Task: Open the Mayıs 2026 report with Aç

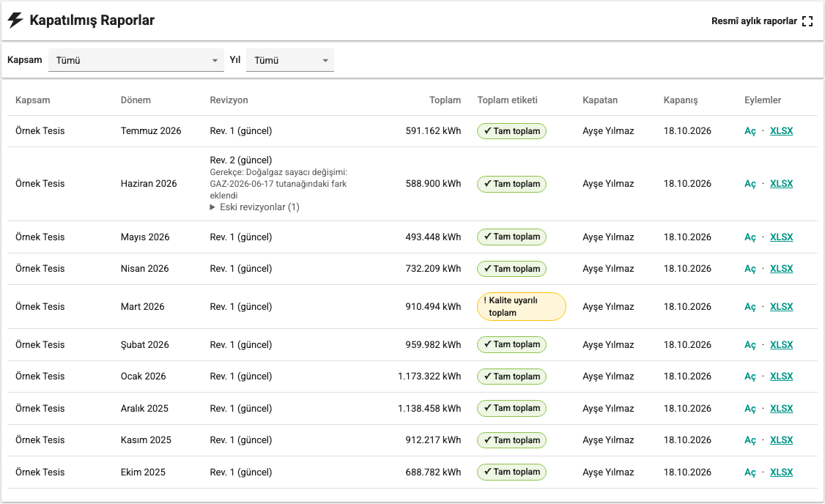Action: click(x=750, y=237)
